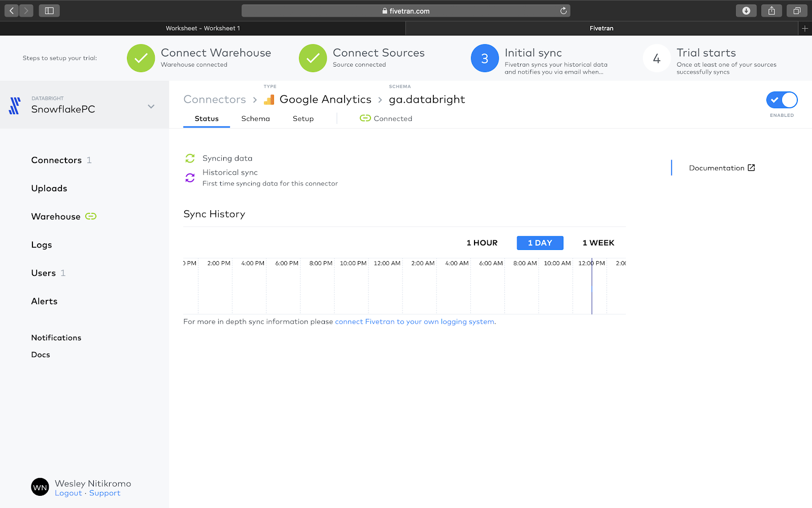Screen dimensions: 812x508
Task: Open Alerts in the sidebar
Action: [44, 301]
